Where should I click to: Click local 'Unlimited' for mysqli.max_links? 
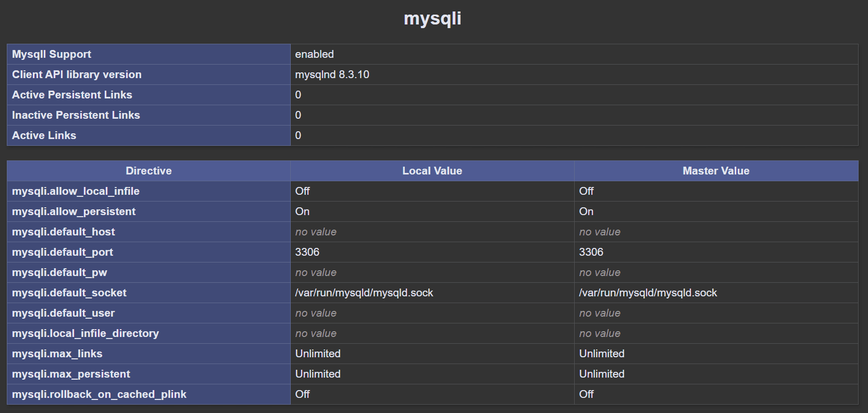[318, 354]
